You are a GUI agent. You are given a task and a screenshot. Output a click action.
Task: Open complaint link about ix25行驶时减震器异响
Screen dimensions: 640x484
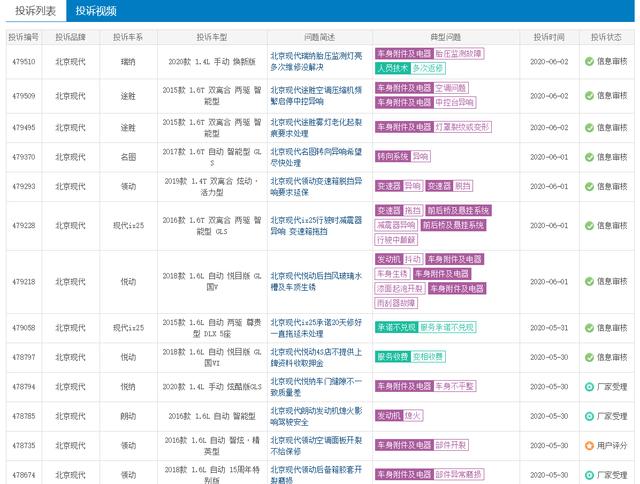click(316, 226)
